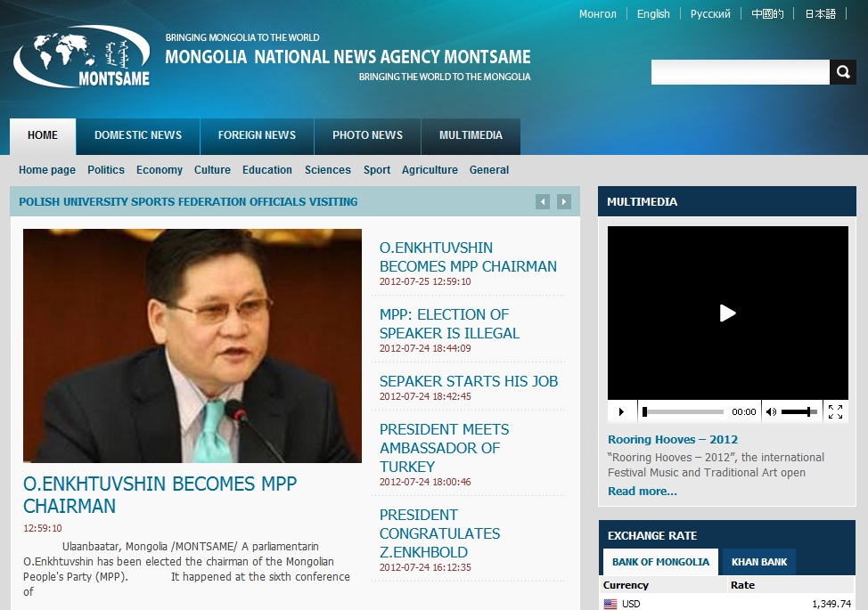The width and height of the screenshot is (868, 610).
Task: Click the MONTSAME globe logo
Action: click(x=82, y=57)
